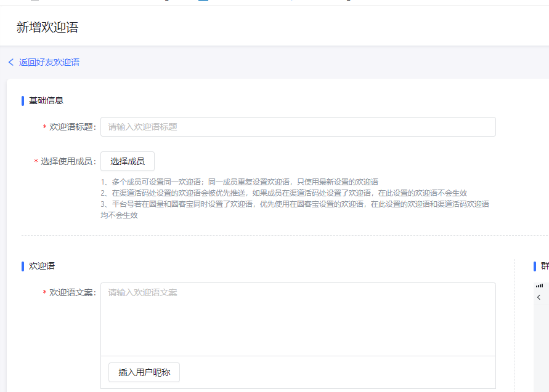Tap the back arrow in phone preview
This screenshot has width=549, height=392.
pos(539,297)
